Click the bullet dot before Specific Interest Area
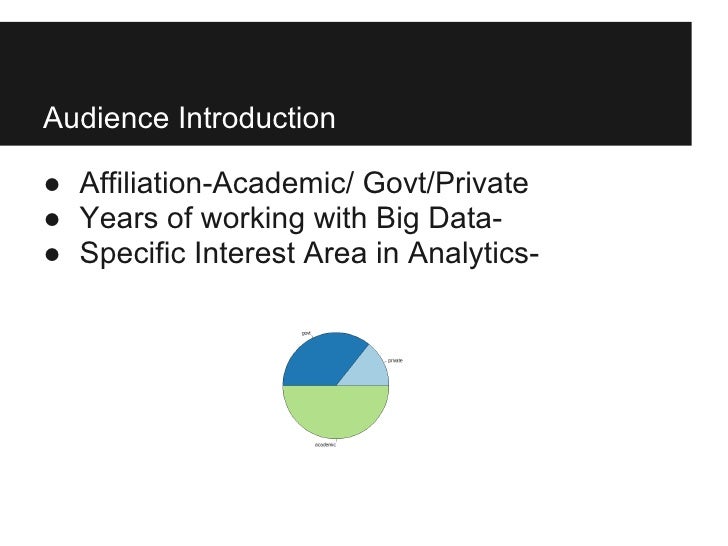The image size is (728, 546). [52, 255]
